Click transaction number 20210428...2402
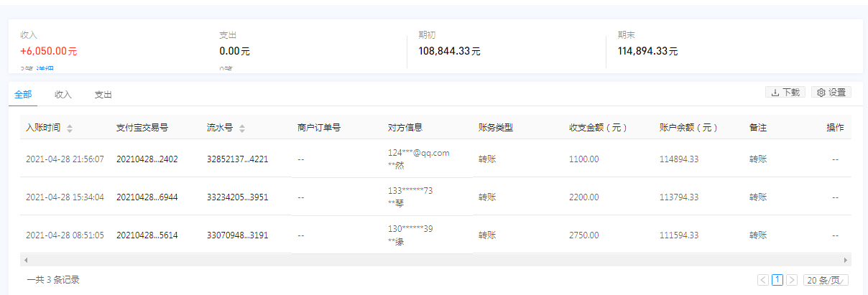 tap(147, 159)
